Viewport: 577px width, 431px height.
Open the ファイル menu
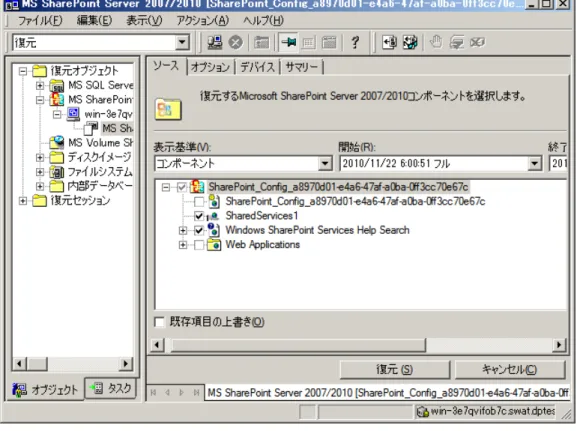(x=40, y=21)
